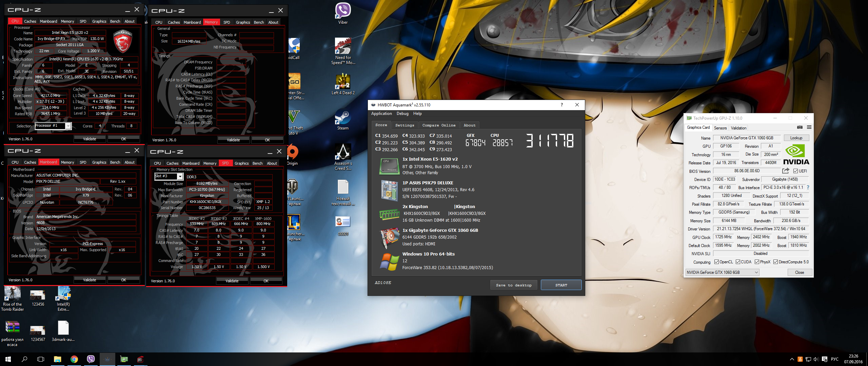The width and height of the screenshot is (868, 366).
Task: Click the Windows logo icon in Aquamark
Action: pos(389,262)
